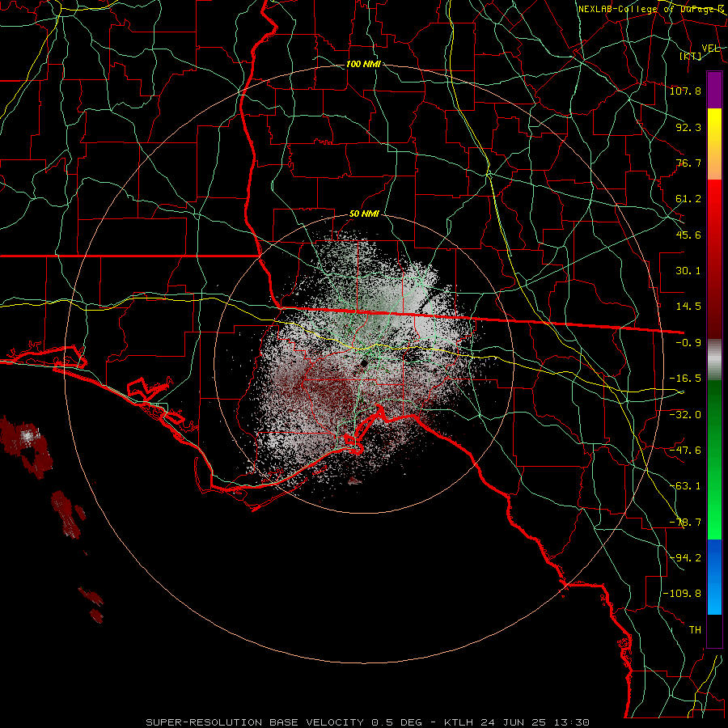Click the KTLH radar site black dot
The image size is (728, 728).
(364, 363)
